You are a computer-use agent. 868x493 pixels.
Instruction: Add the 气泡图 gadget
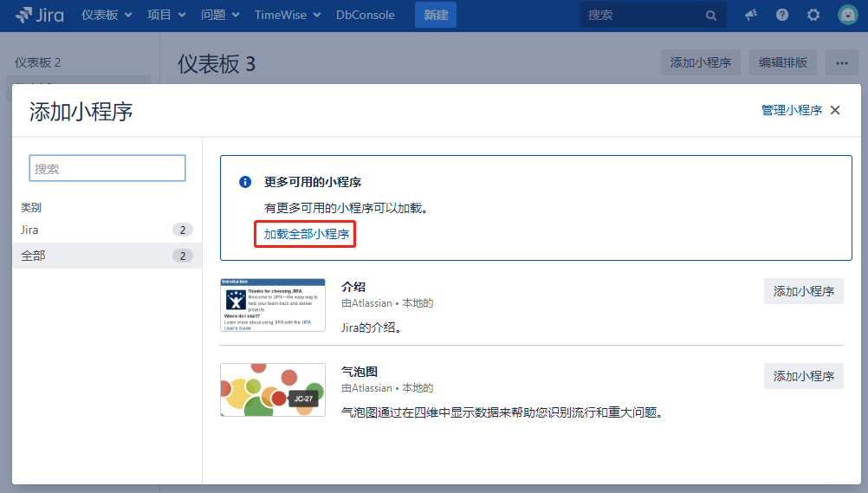(803, 376)
